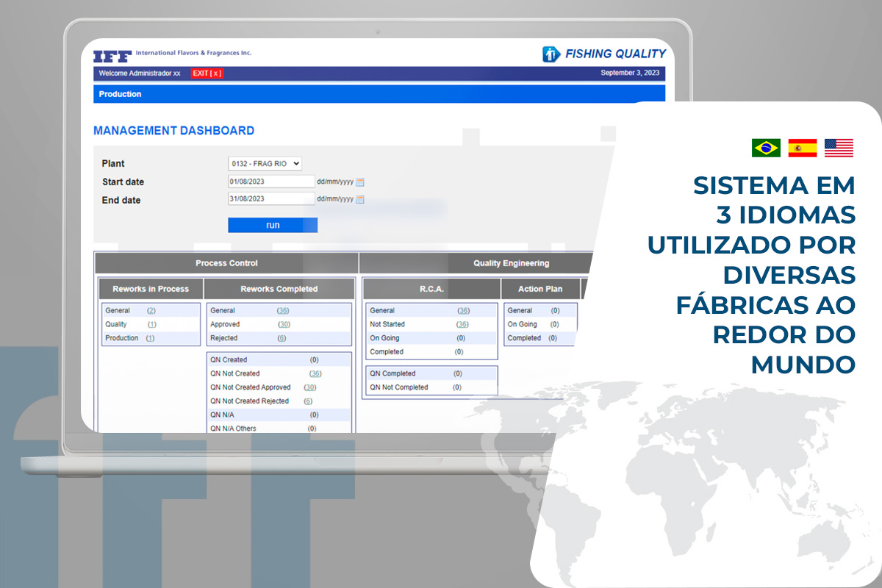Open Reworks Completed Rejected count 6
The height and width of the screenshot is (588, 882).
pos(282,338)
